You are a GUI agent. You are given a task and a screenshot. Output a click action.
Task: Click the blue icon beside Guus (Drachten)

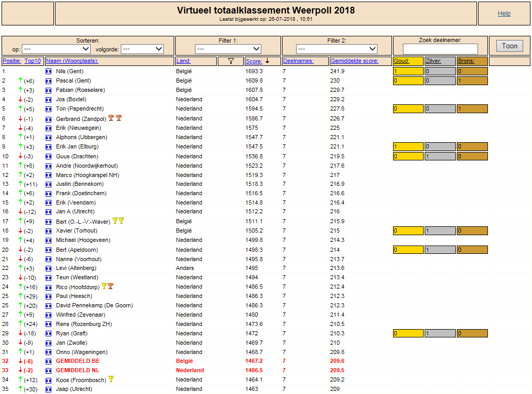coord(49,157)
